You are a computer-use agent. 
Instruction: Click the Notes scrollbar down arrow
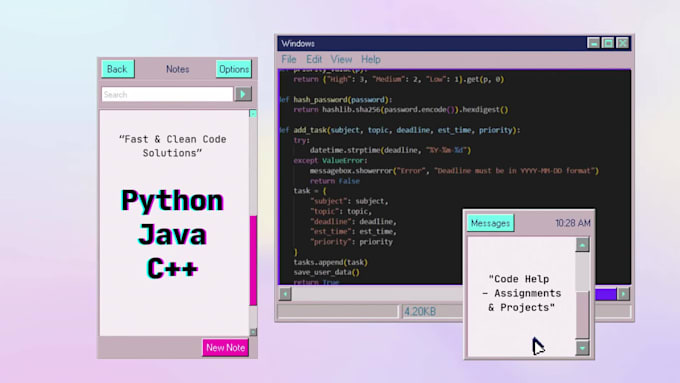[253, 332]
